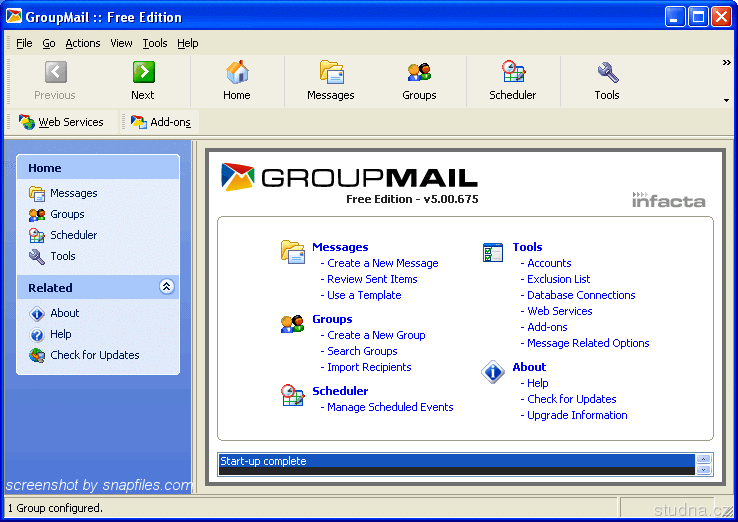
Task: Click Web Services link under Tools
Action: [560, 311]
